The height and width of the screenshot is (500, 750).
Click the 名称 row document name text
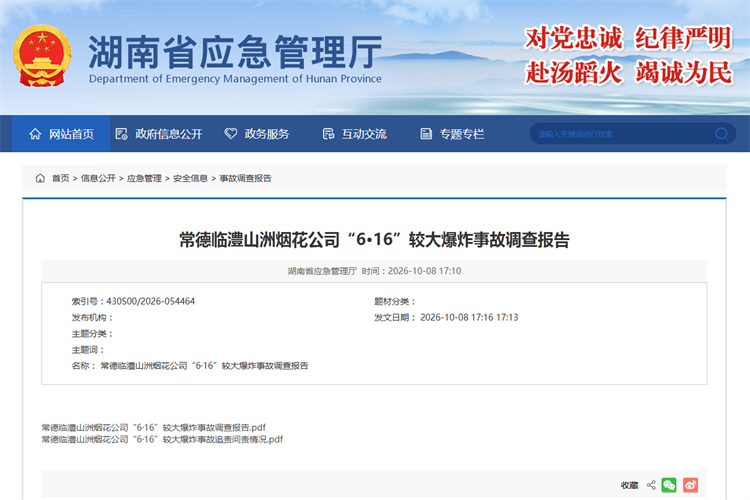[x=204, y=366]
